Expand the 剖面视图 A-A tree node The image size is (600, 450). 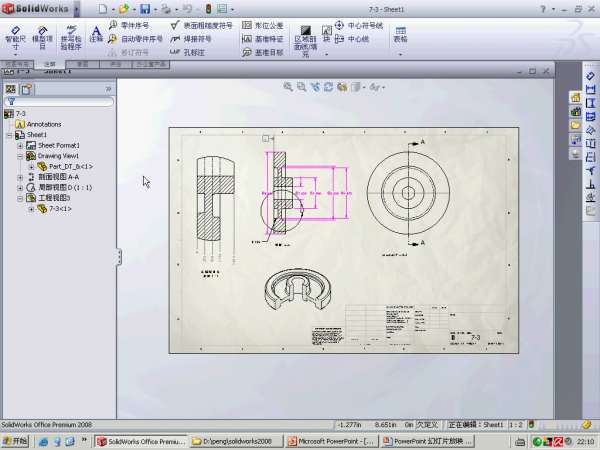[x=20, y=177]
